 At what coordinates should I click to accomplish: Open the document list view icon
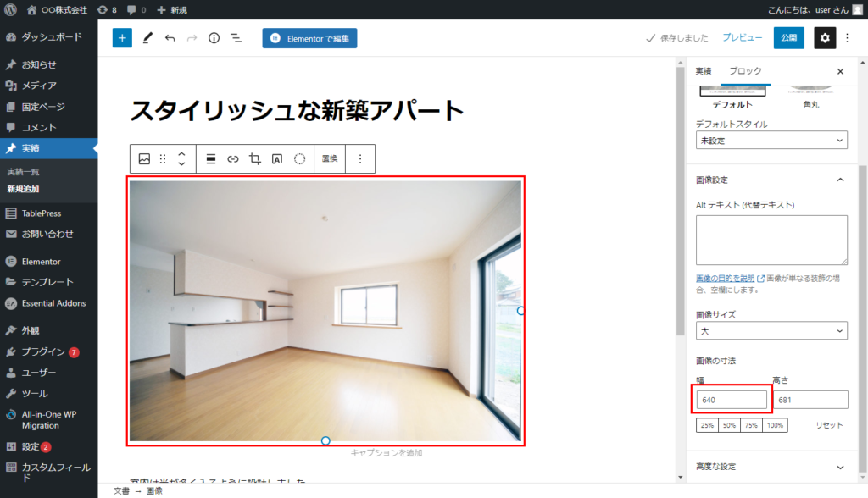click(x=236, y=38)
